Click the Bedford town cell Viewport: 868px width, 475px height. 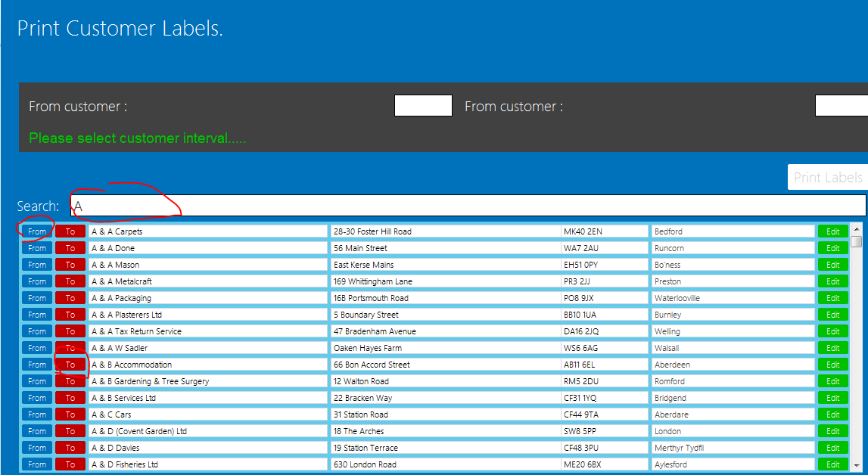pyautogui.click(x=733, y=231)
